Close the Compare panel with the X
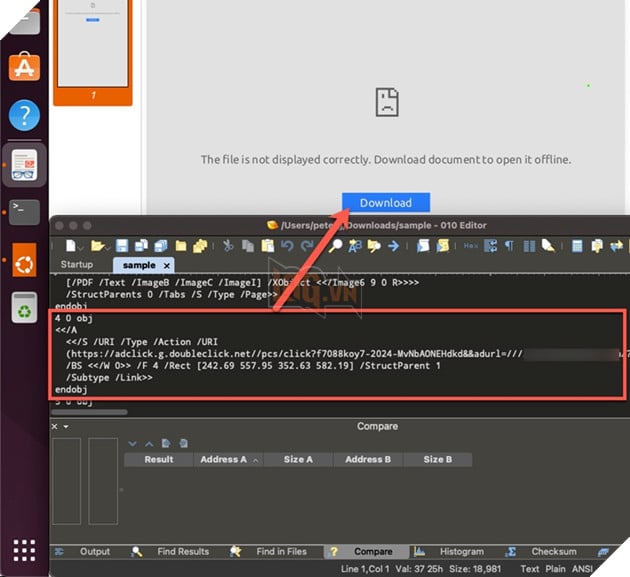The width and height of the screenshot is (630, 577). pos(55,426)
